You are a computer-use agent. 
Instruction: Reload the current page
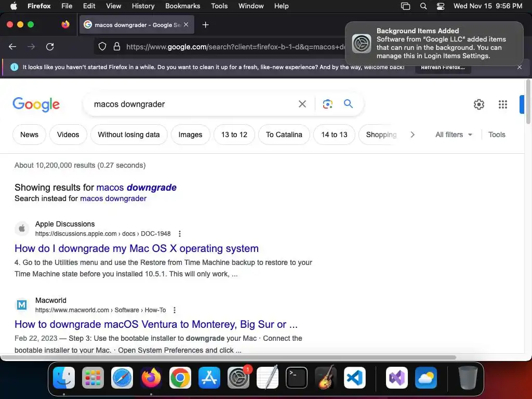point(50,46)
